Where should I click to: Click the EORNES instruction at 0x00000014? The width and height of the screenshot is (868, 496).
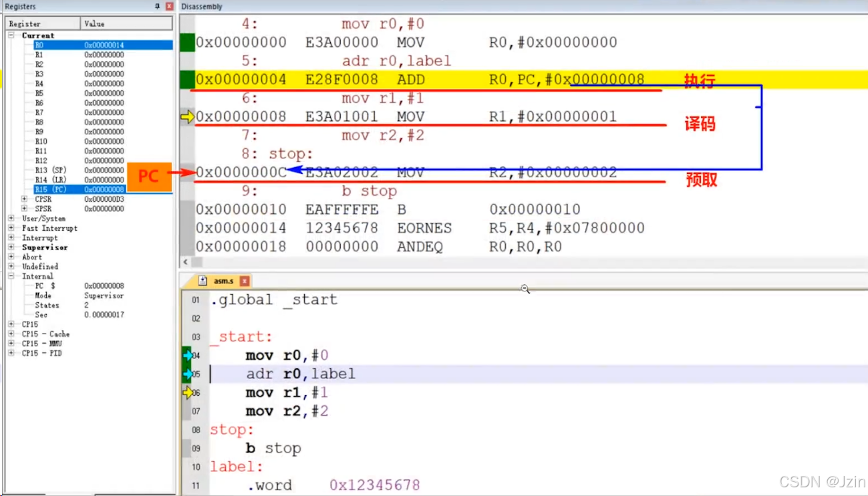coord(420,228)
